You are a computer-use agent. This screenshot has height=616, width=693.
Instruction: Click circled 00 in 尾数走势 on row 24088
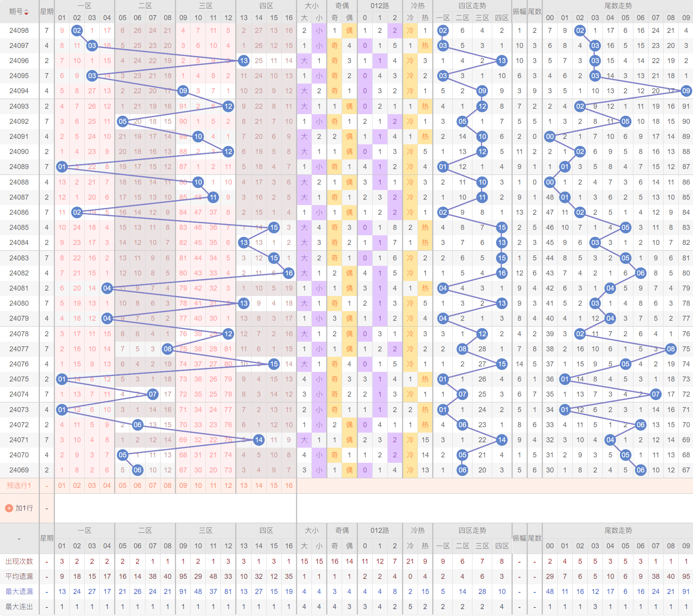pyautogui.click(x=549, y=182)
